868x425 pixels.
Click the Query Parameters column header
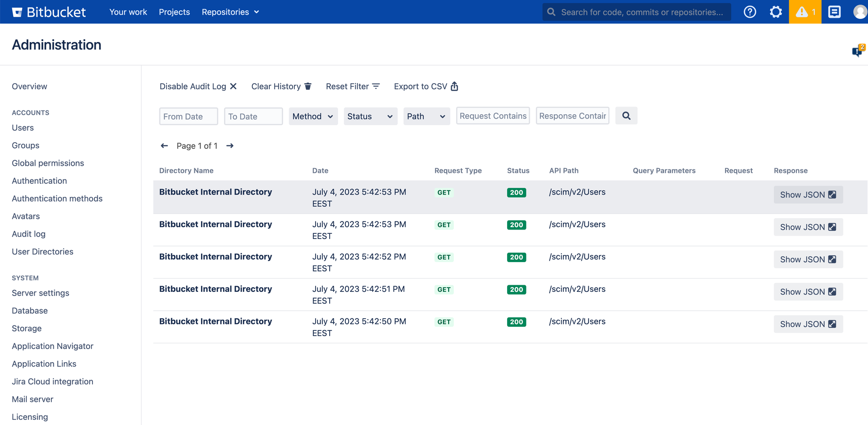click(x=664, y=170)
